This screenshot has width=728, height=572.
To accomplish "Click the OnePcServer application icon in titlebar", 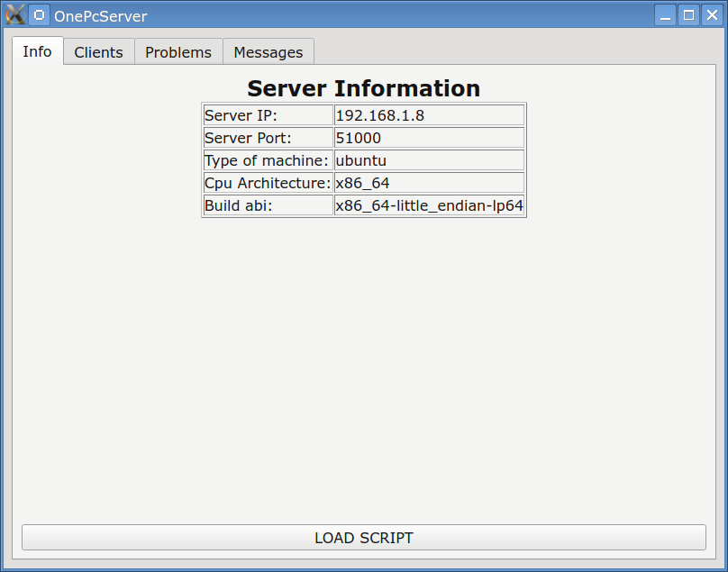I will [x=14, y=14].
